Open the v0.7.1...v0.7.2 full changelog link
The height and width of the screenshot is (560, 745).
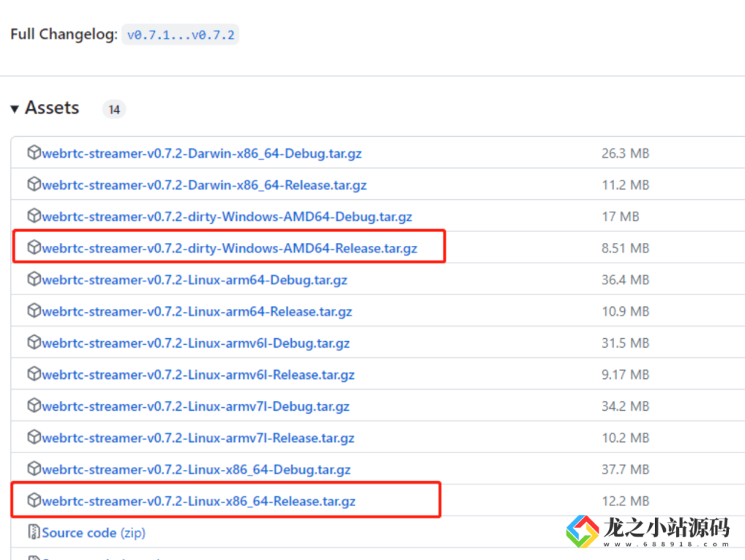[x=180, y=35]
